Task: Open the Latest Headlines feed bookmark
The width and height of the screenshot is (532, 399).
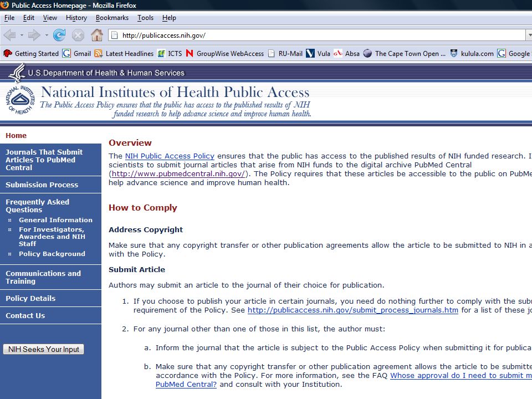Action: 124,54
